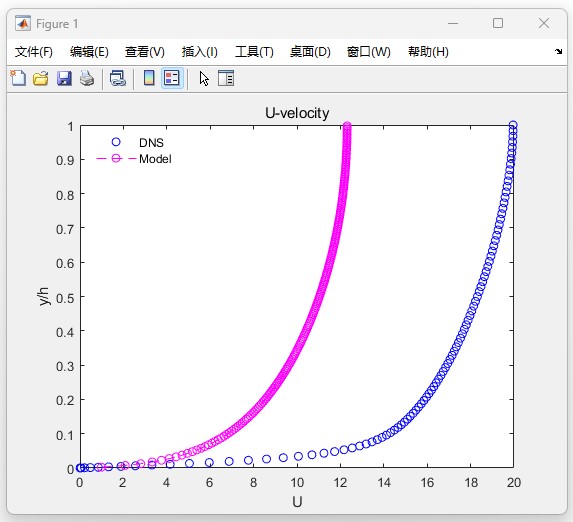Click the dock figure arrow in the menu bar
The height and width of the screenshot is (522, 573).
coord(558,52)
